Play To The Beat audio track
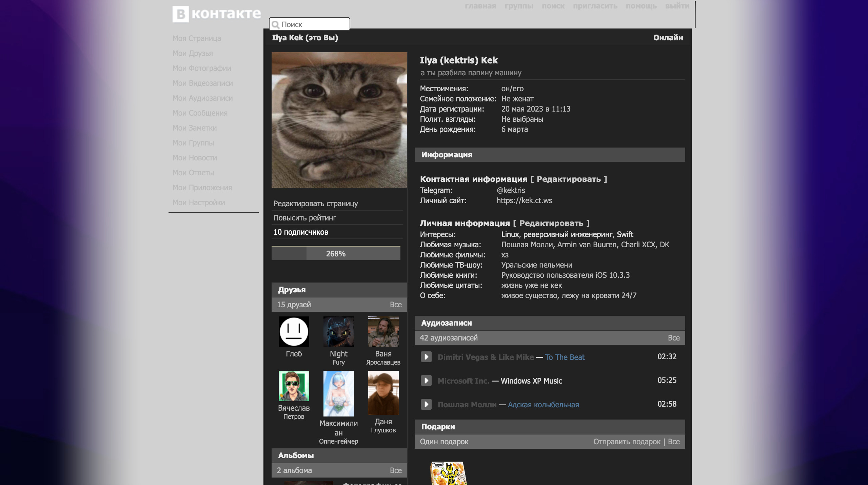868x485 pixels. point(426,357)
